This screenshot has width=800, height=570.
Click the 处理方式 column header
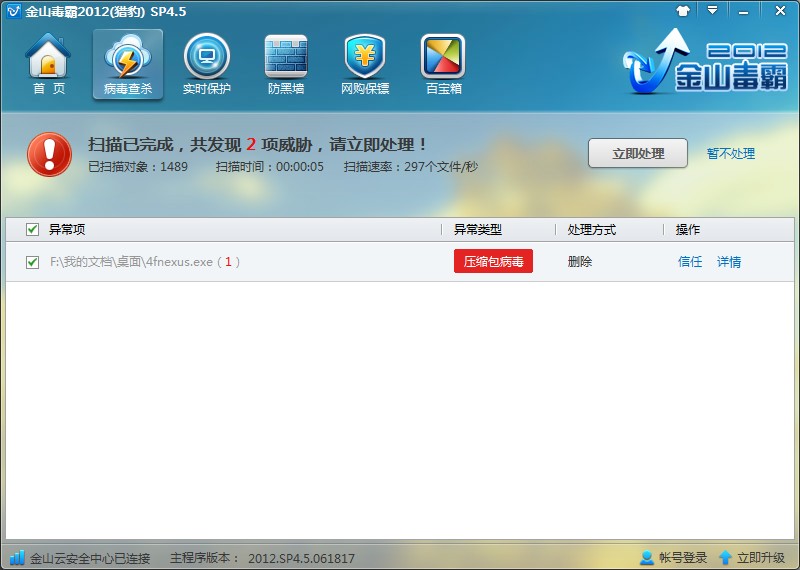point(592,230)
